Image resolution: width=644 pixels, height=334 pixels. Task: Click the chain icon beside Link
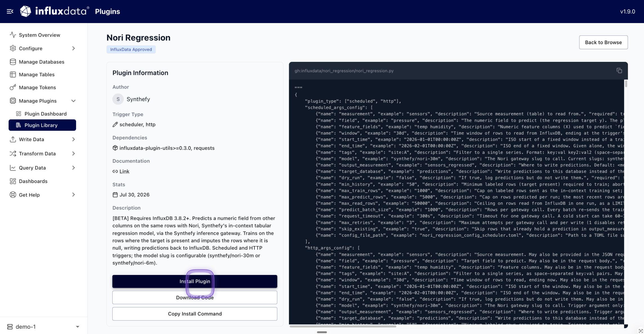pyautogui.click(x=115, y=171)
